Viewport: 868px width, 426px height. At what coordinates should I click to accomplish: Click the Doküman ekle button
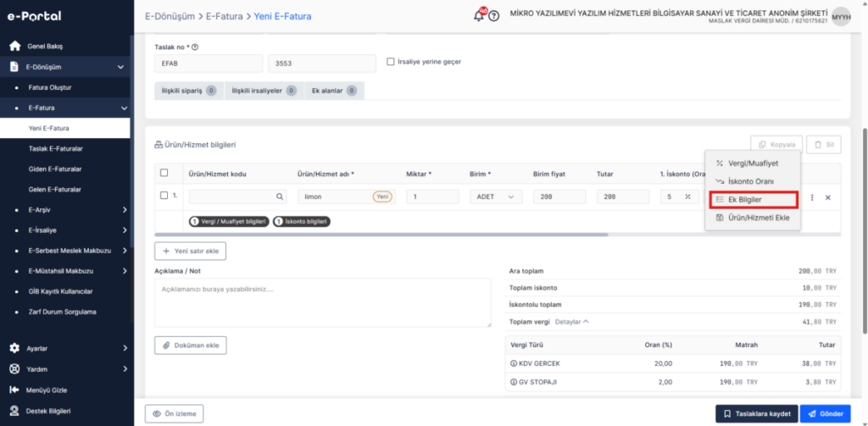(190, 346)
